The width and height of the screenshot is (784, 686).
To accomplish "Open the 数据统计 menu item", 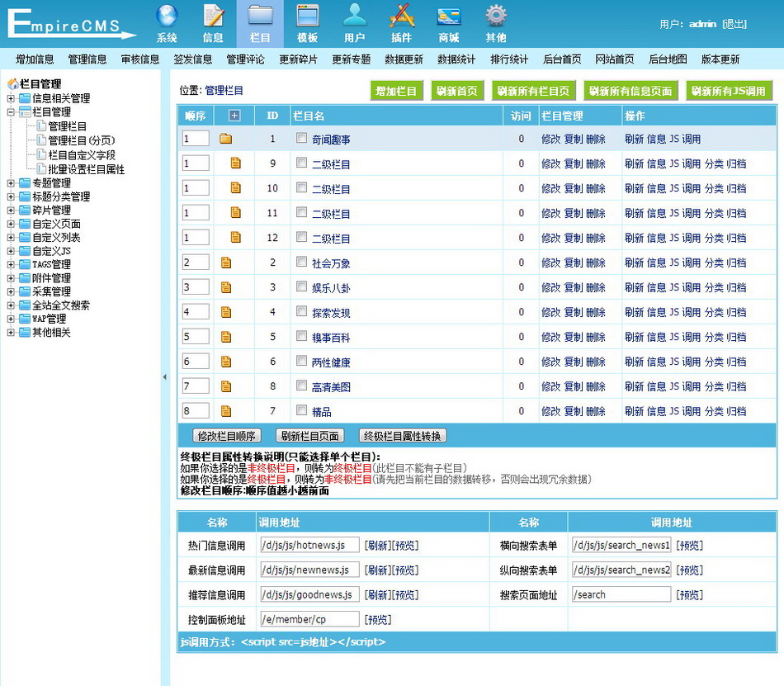I will click(456, 59).
